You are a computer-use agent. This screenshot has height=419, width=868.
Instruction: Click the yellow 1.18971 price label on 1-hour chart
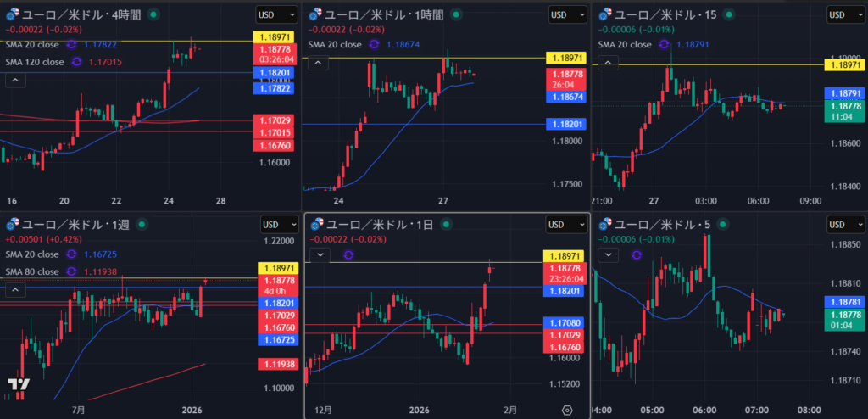[x=567, y=58]
